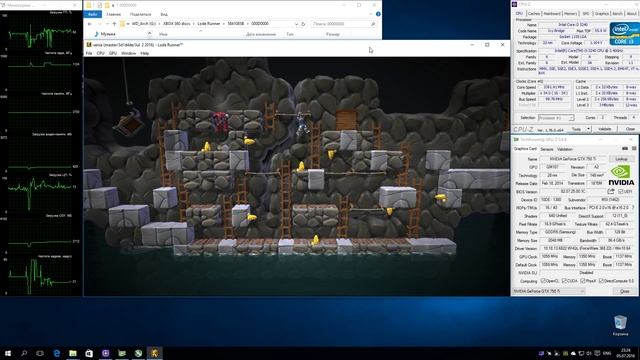Open the CPU-Z processor Selection dropdown
Image resolution: width=640 pixels, height=360 pixels.
click(x=556, y=118)
